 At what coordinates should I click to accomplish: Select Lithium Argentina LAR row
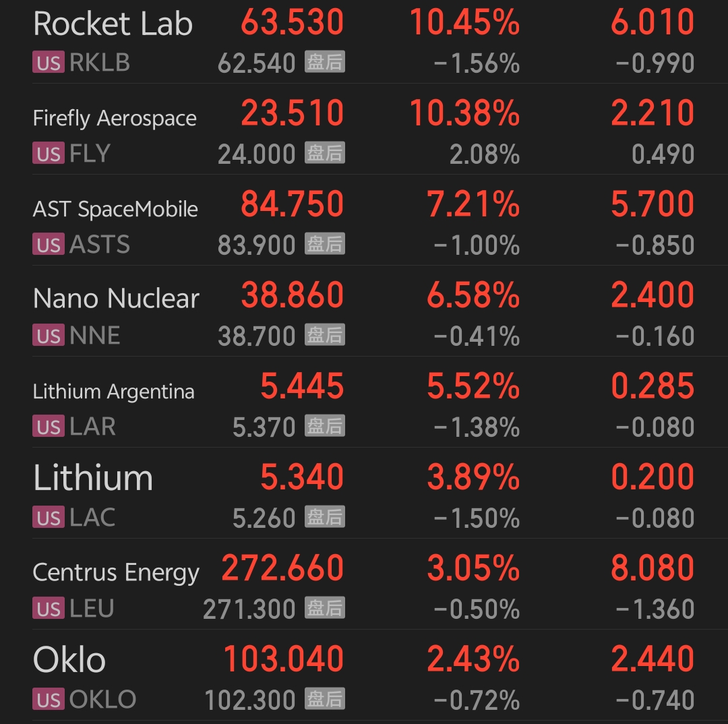pos(364,402)
